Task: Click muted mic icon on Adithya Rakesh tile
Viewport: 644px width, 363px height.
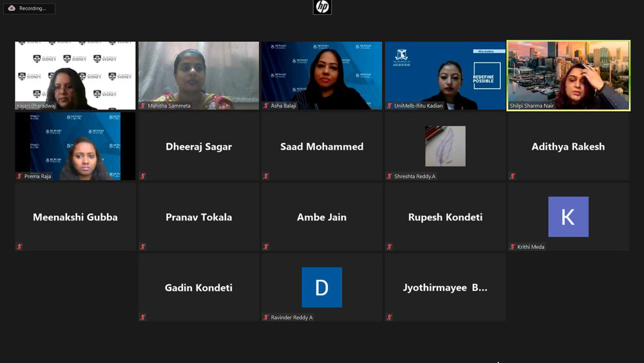Action: pos(513,177)
